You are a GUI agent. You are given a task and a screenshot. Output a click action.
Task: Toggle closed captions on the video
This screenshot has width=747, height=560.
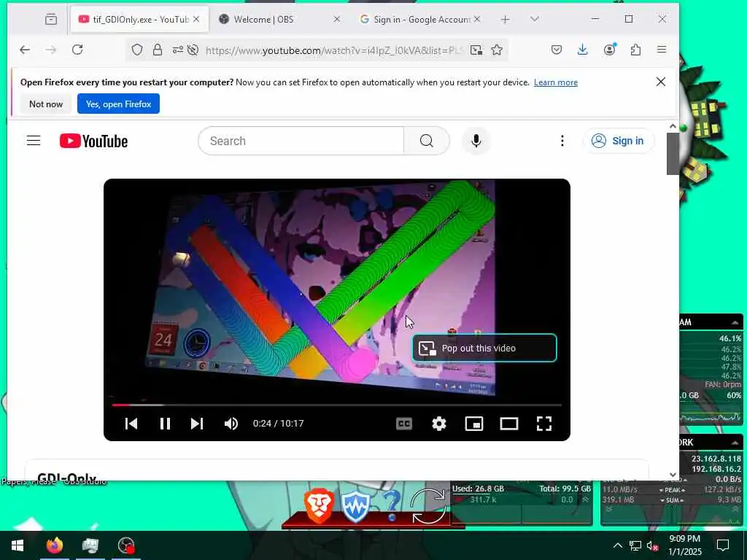(x=404, y=424)
